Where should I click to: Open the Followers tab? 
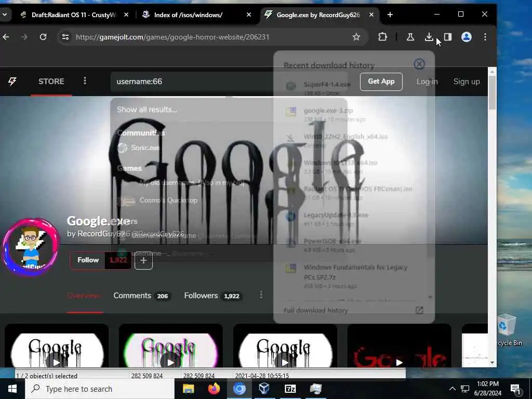212,296
